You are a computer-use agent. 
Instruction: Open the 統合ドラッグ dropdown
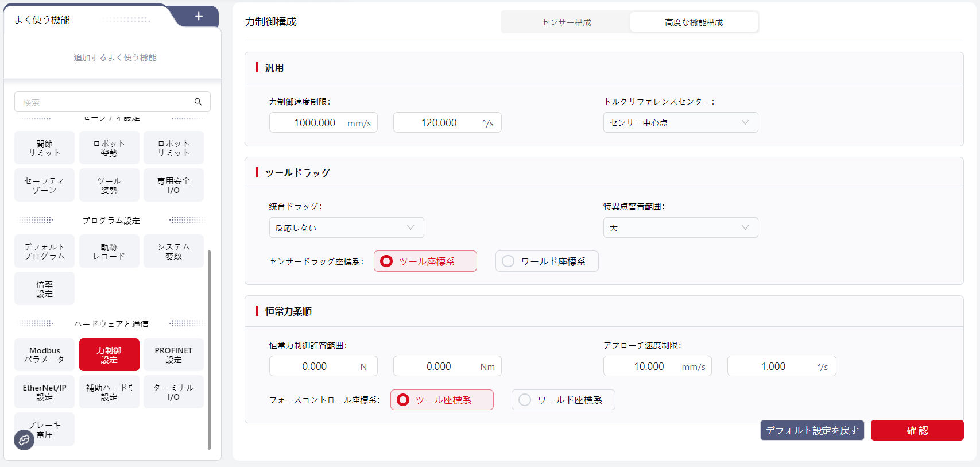(346, 227)
